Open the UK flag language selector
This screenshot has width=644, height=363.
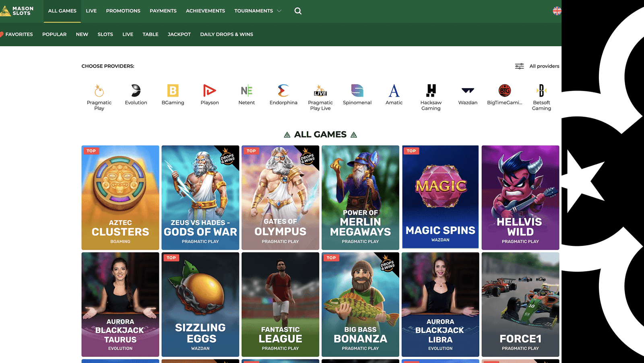tap(557, 11)
